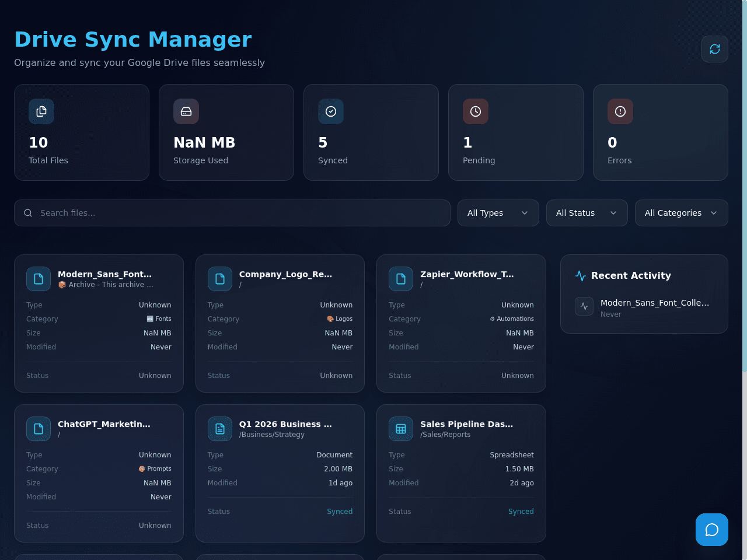Click the Drive Sync Manager title
747x560 pixels.
click(133, 39)
